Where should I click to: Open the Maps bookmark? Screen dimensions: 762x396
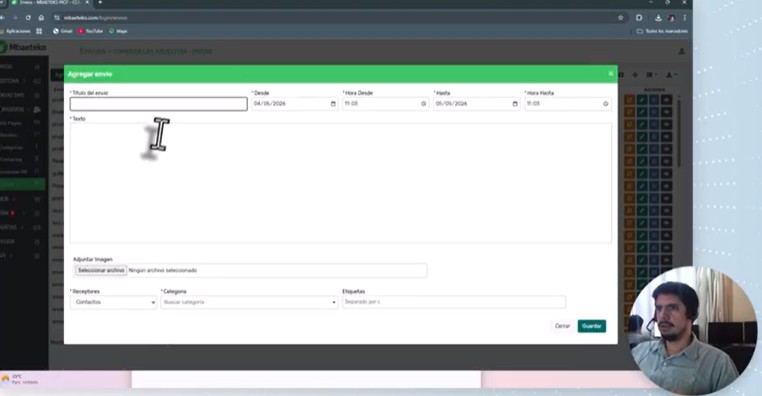click(x=118, y=31)
